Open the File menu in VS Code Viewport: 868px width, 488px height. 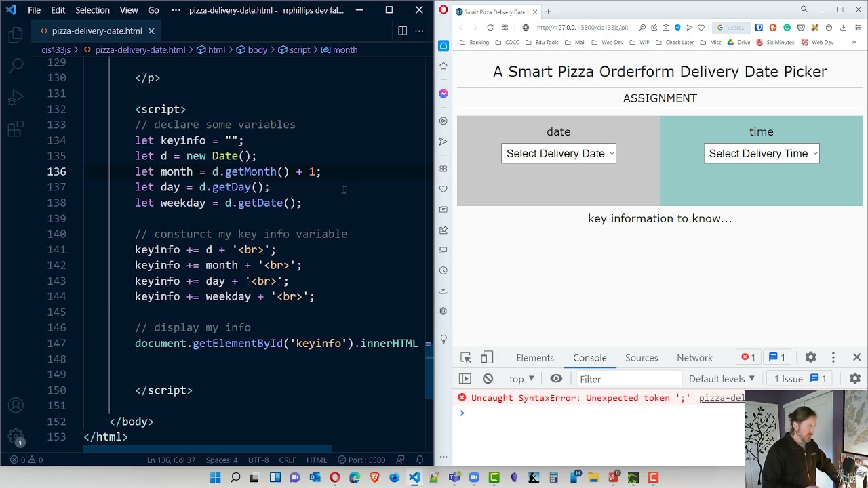[x=34, y=10]
